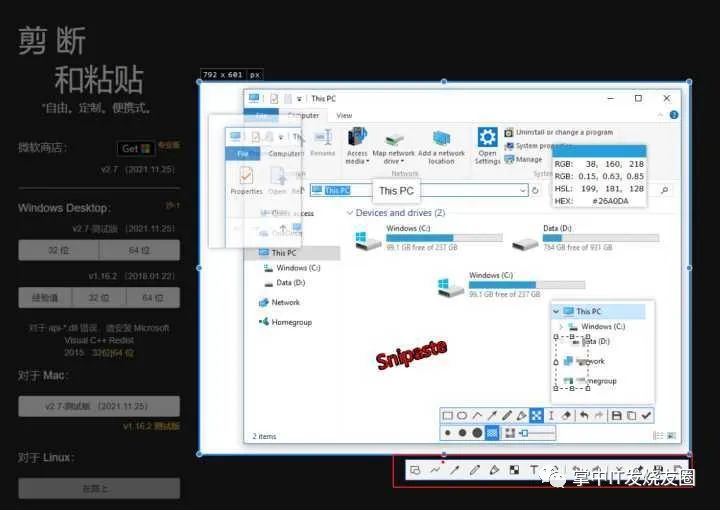The image size is (720, 510).
Task: Open Explorer help with the blue question icon
Action: click(674, 115)
